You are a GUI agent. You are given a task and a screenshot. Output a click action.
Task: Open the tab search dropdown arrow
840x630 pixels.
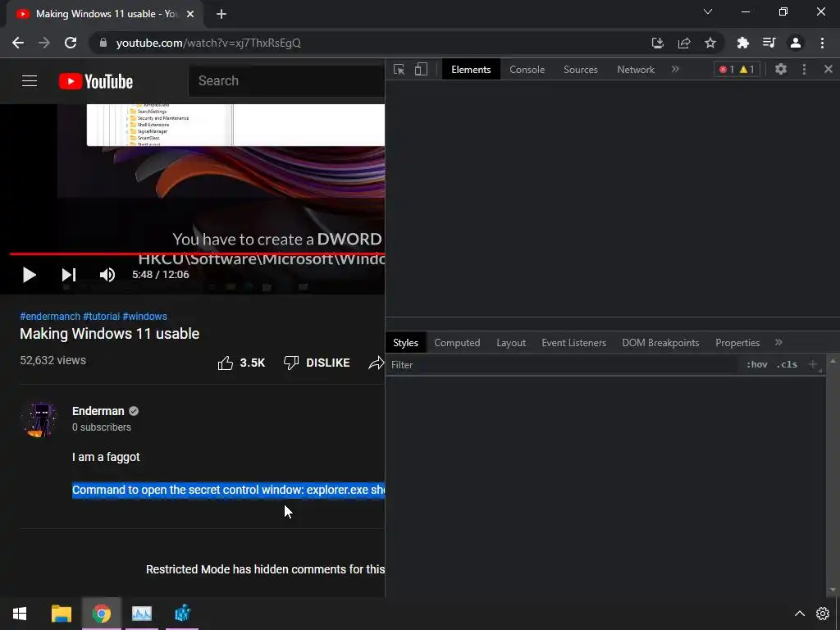coord(708,11)
